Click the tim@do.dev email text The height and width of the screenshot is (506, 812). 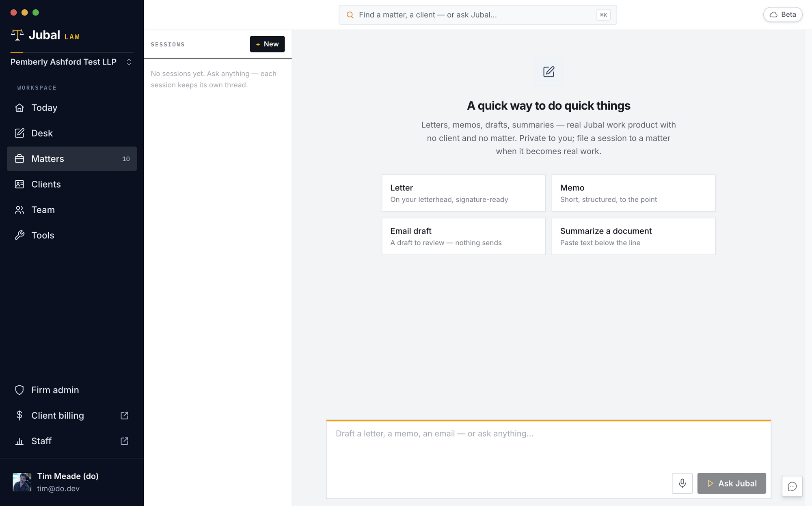[x=58, y=489]
